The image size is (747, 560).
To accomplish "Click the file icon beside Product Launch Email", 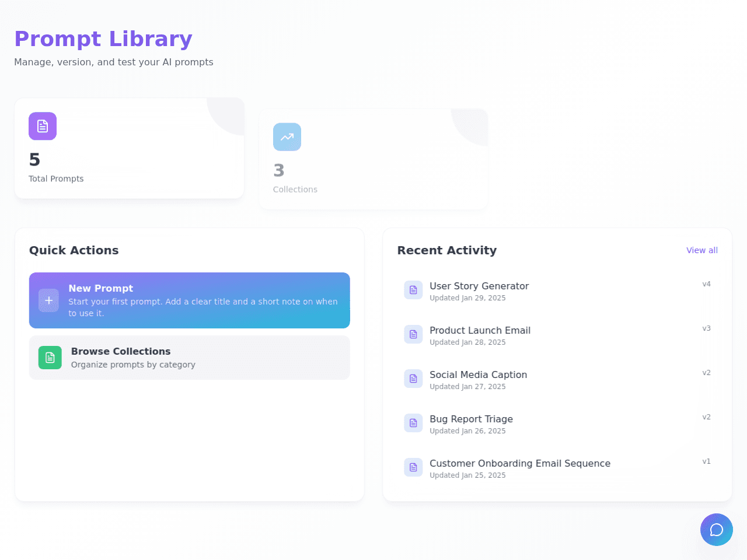I will 413,334.
